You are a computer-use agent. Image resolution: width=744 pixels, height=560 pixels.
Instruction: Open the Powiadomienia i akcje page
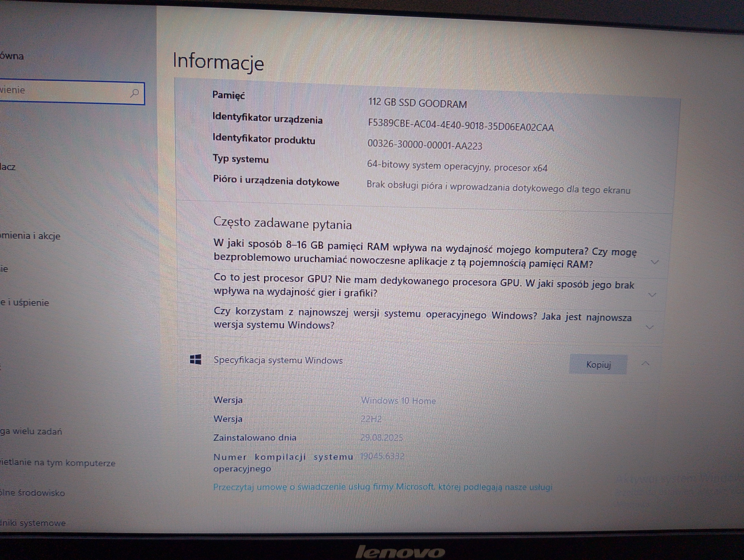coord(30,236)
